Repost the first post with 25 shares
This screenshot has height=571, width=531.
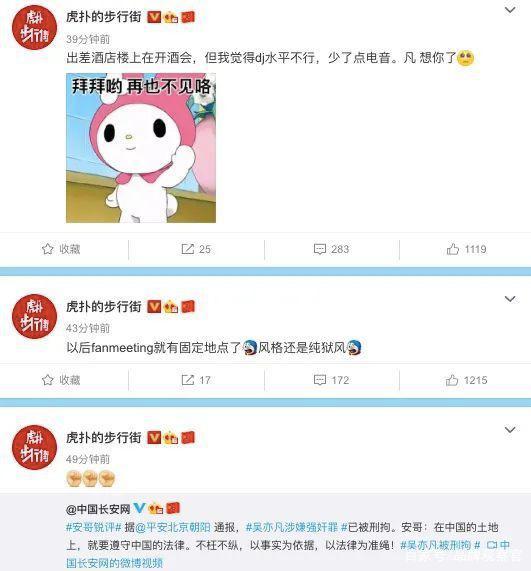pyautogui.click(x=196, y=249)
